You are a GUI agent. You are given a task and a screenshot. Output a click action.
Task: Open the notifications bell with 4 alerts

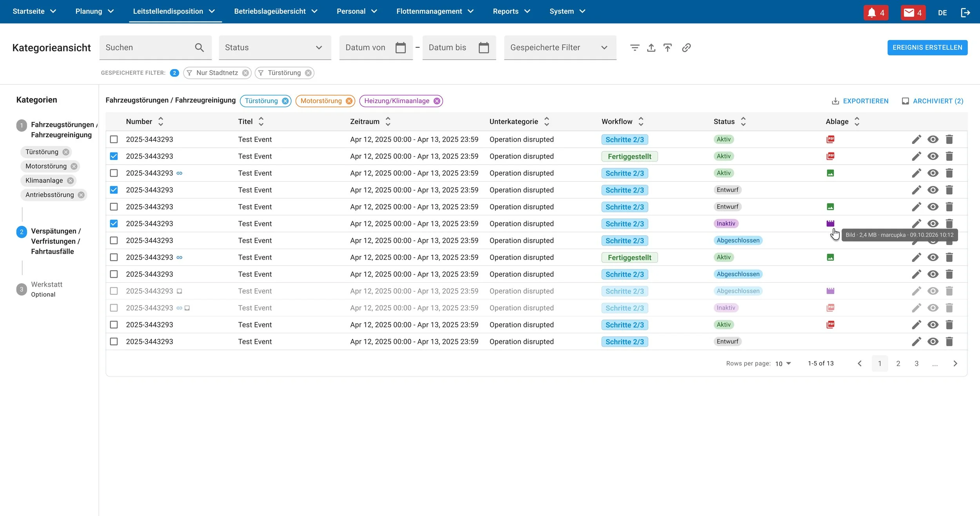coord(876,13)
